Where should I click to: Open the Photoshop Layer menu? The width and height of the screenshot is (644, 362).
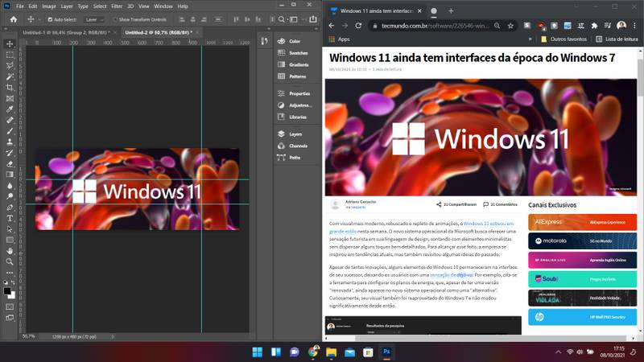(67, 6)
